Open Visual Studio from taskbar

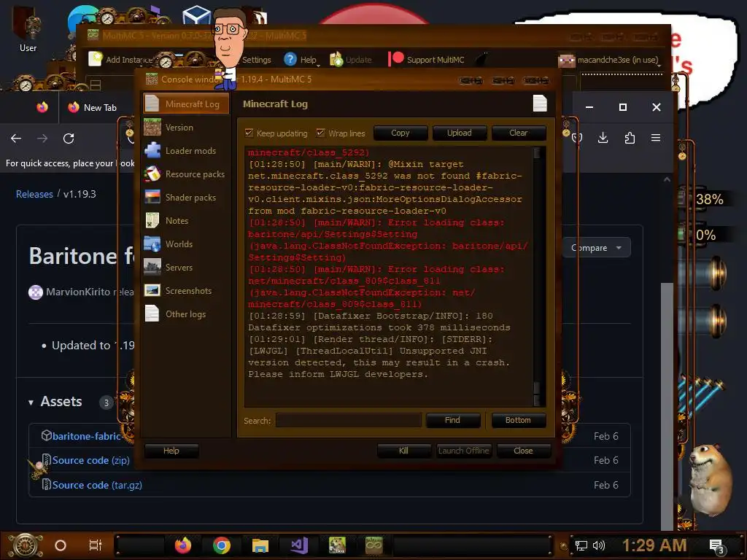tap(299, 545)
